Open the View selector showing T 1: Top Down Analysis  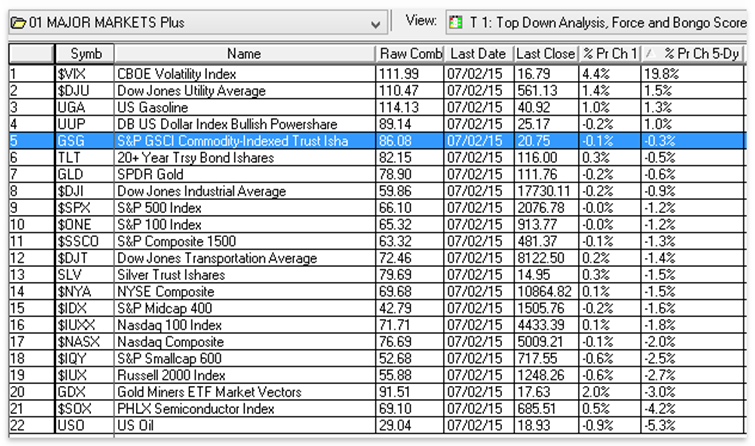pos(597,23)
